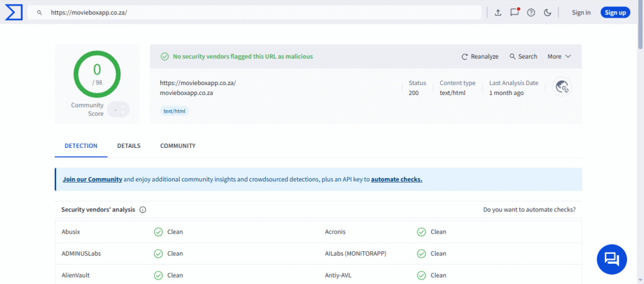Switch to the DETECTION tab

(x=81, y=146)
